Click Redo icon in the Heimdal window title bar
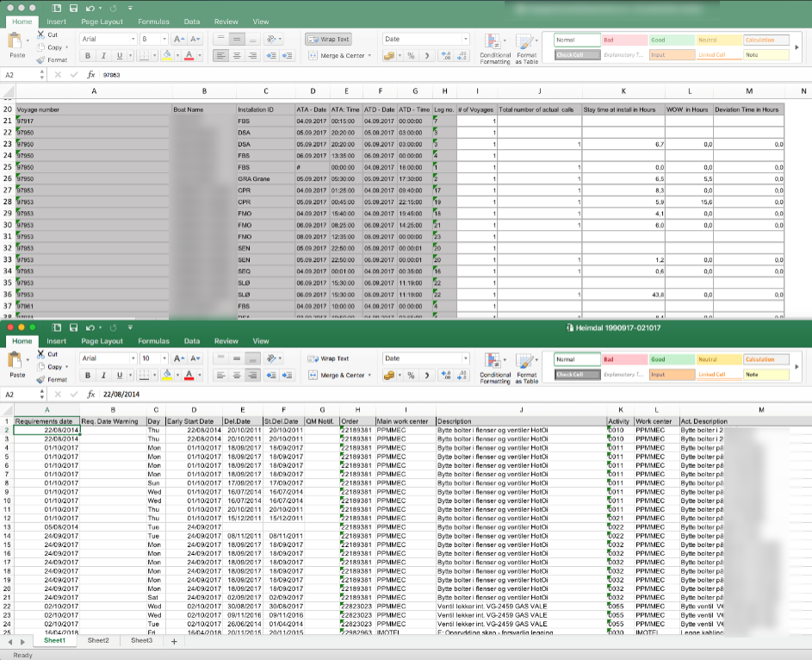This screenshot has height=660, width=812. coord(113,327)
